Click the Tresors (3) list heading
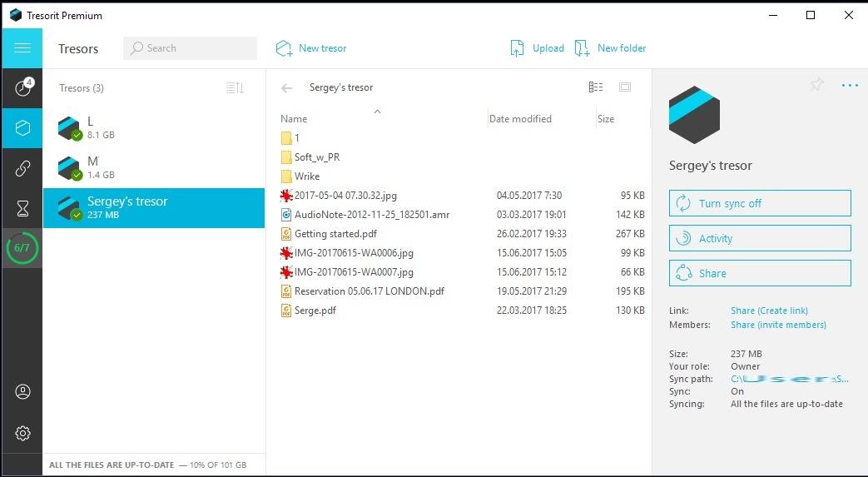Viewport: 868px width, 477px height. point(82,88)
